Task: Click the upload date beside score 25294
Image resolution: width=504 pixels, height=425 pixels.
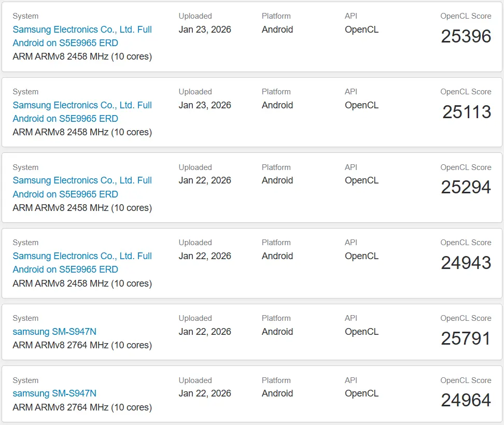Action: [205, 180]
